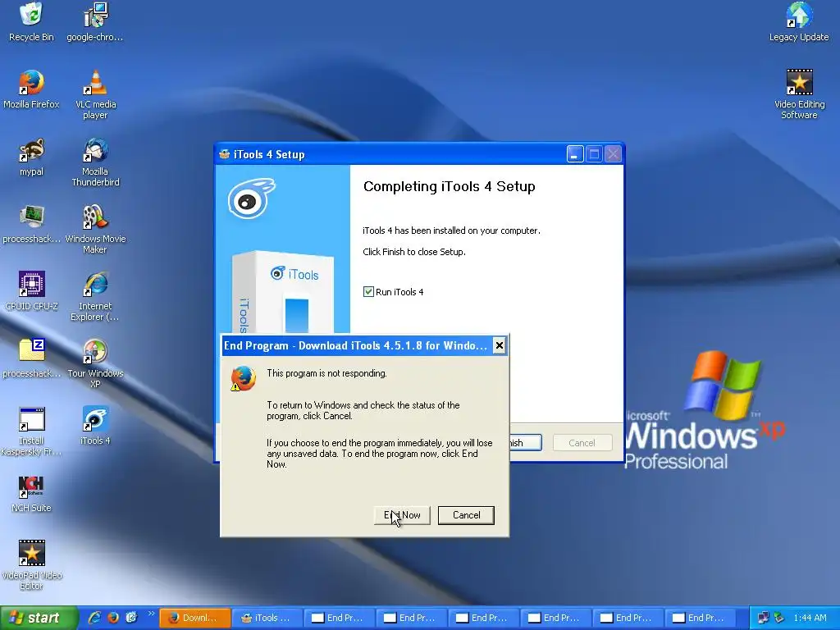840x630 pixels.
Task: Select the Mozilla Thunderbird shortcut
Action: coord(95,162)
